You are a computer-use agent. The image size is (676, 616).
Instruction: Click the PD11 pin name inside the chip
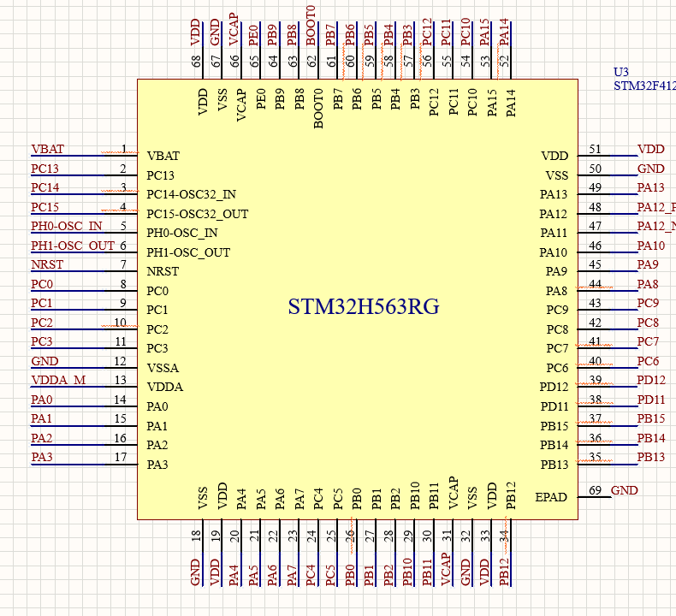coord(554,406)
